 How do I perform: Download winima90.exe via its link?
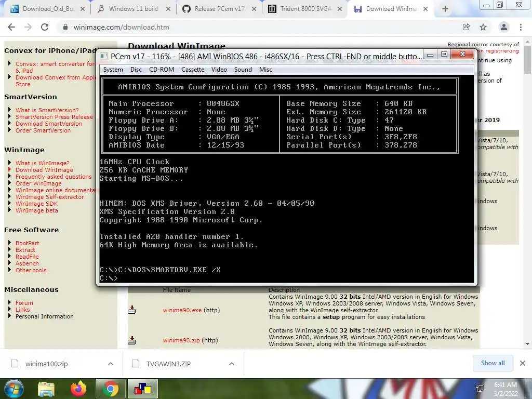pyautogui.click(x=182, y=310)
